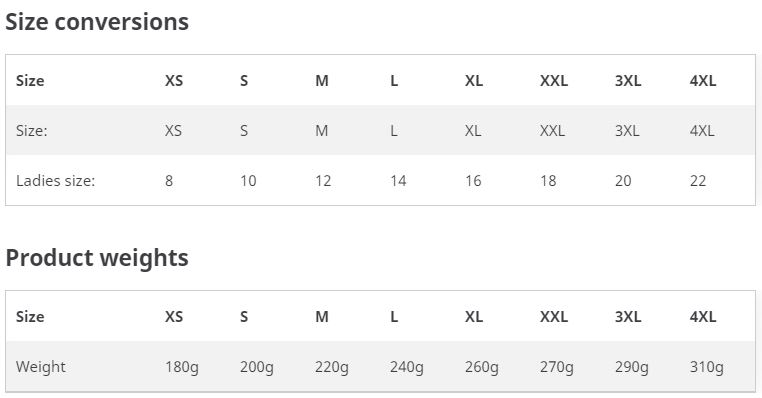Click the 180g weight cell
The width and height of the screenshot is (762, 398).
coord(182,367)
